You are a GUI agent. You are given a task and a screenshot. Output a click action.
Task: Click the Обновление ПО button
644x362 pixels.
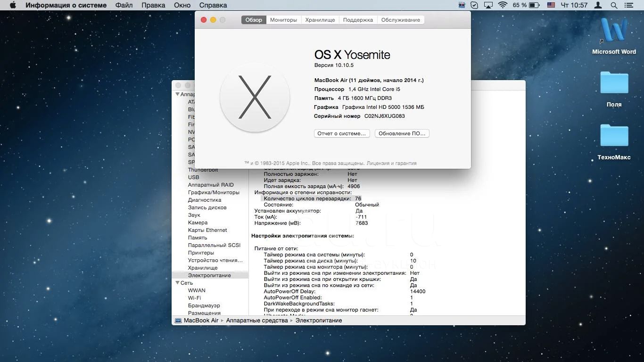pyautogui.click(x=402, y=133)
